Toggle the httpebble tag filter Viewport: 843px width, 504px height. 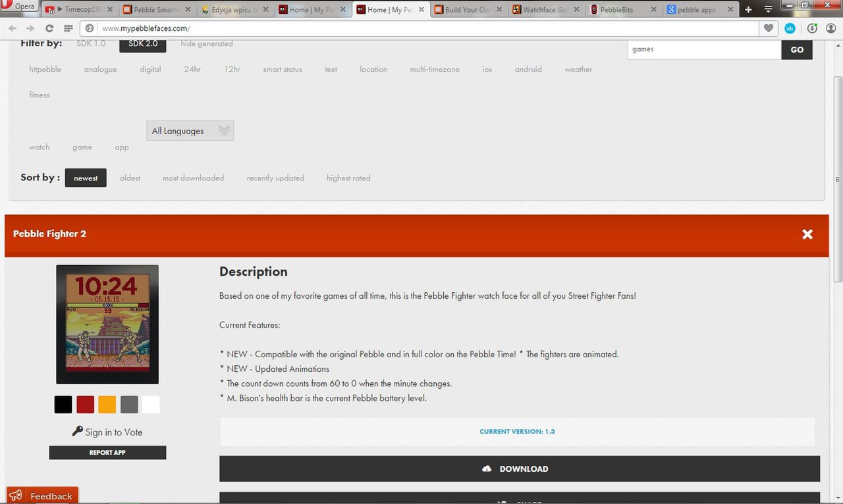45,69
